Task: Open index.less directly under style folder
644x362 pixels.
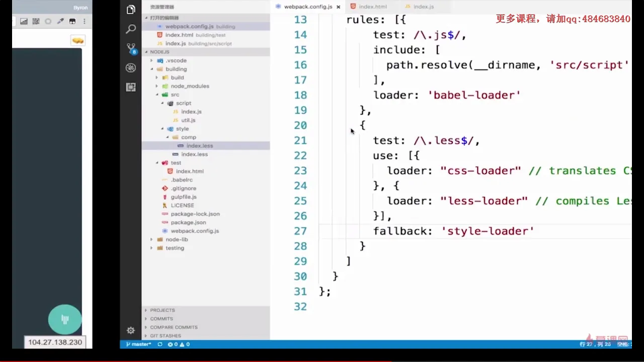Action: tap(206, 154)
